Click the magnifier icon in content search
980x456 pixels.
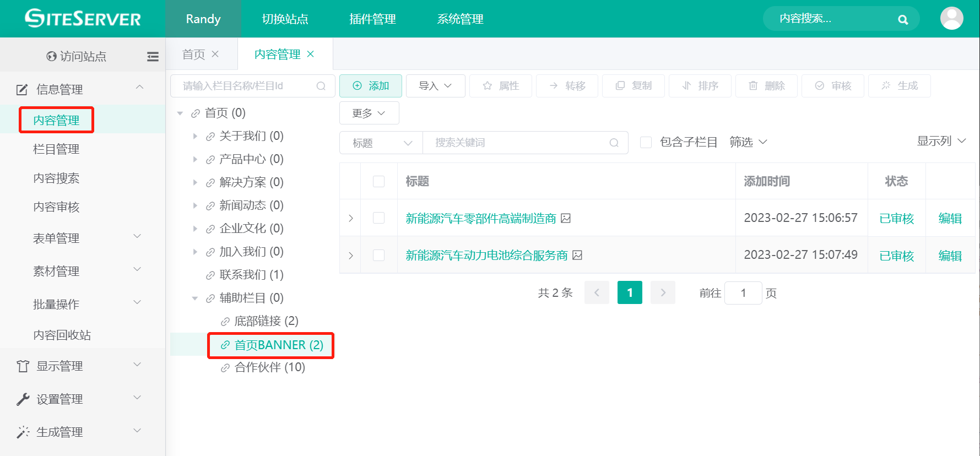click(x=902, y=19)
